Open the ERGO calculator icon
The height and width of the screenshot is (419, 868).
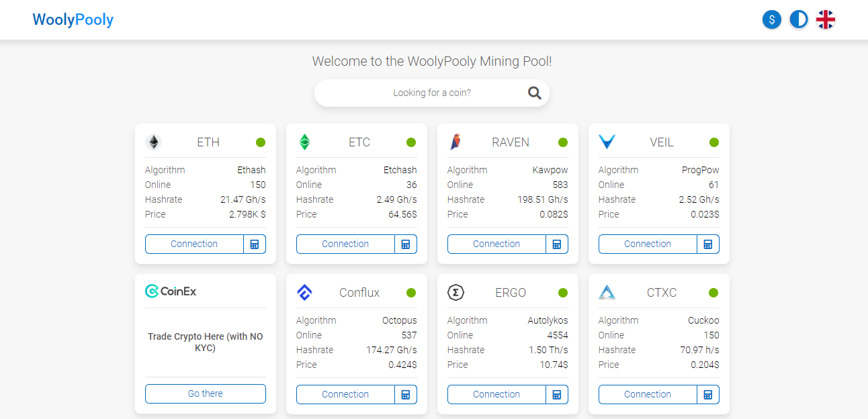pyautogui.click(x=557, y=394)
